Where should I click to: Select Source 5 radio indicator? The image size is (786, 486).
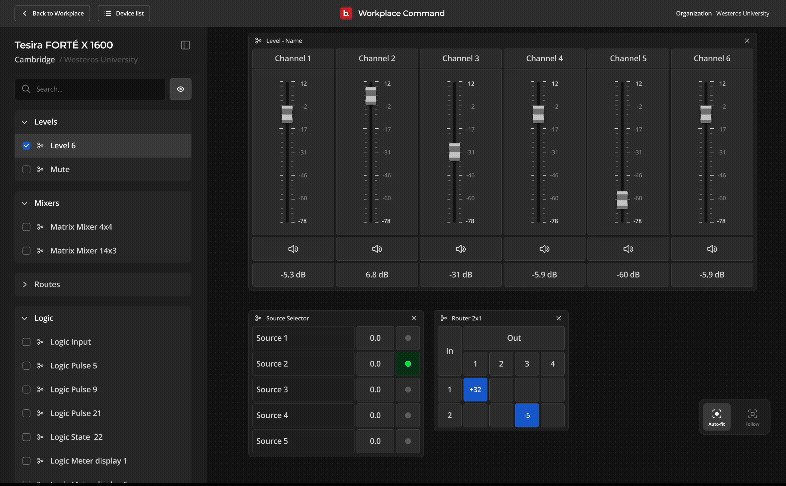pos(408,441)
